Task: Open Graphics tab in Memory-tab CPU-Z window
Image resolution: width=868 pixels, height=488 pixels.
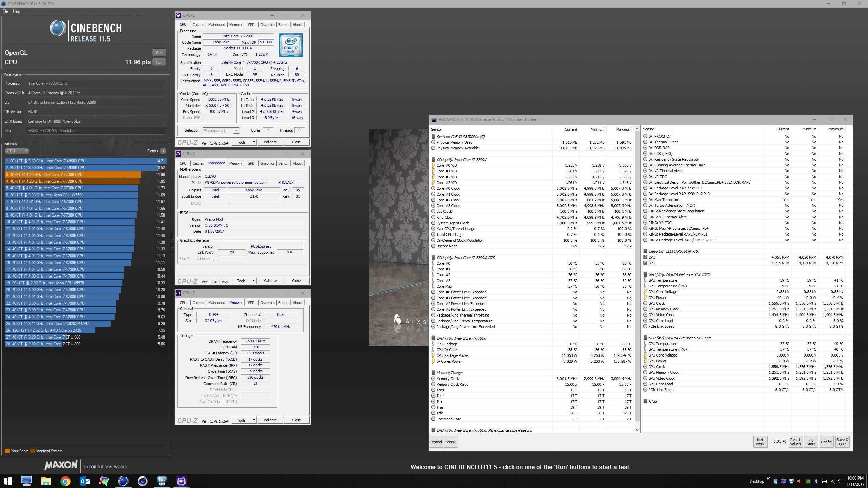Action: pyautogui.click(x=267, y=303)
